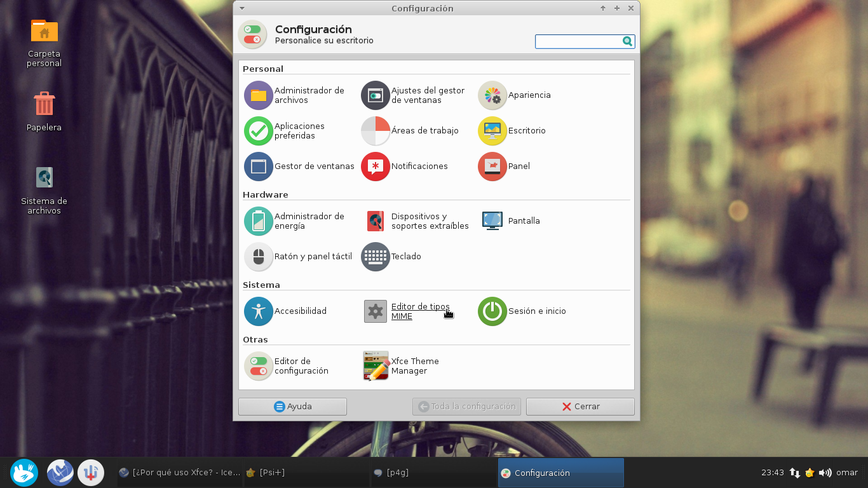Click Sesión e inicio label text

click(x=537, y=311)
